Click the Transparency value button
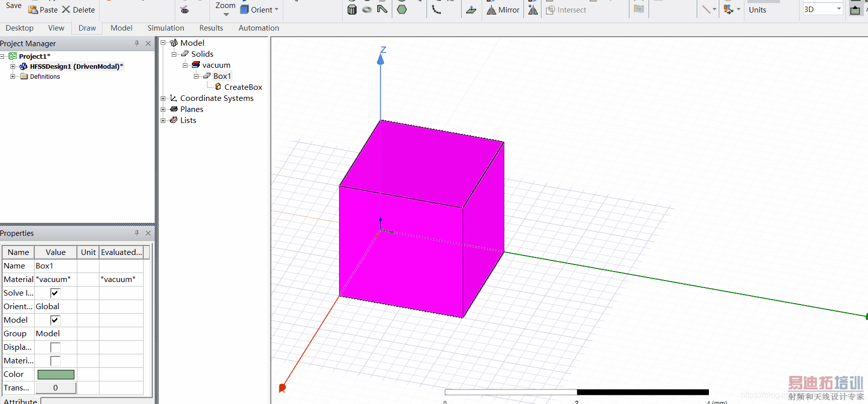Screen dimensions: 868x404 56,388
